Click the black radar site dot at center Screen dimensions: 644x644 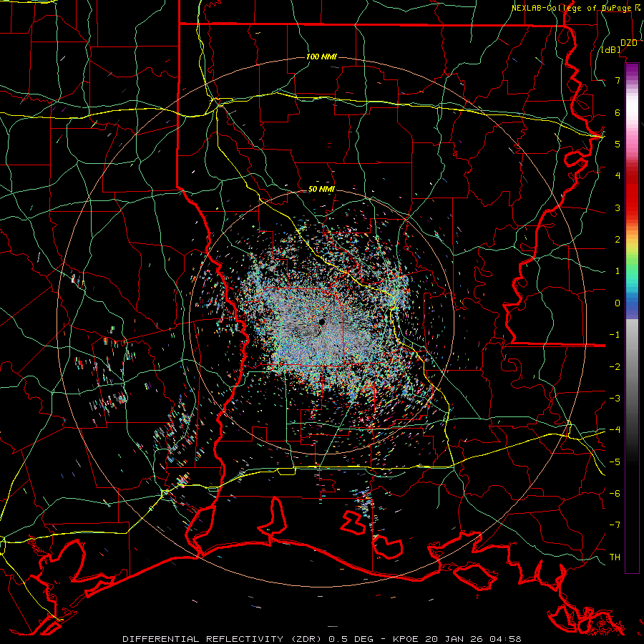(x=321, y=321)
